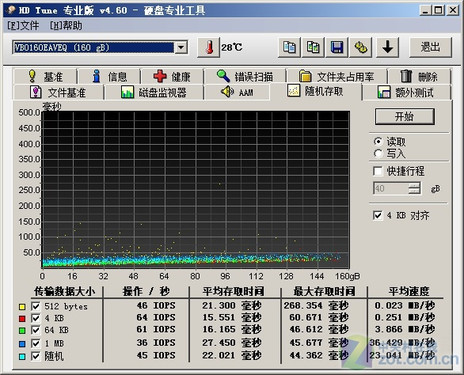Open the 额外测试 extra tests tab
This screenshot has width=464, height=375.
[407, 92]
